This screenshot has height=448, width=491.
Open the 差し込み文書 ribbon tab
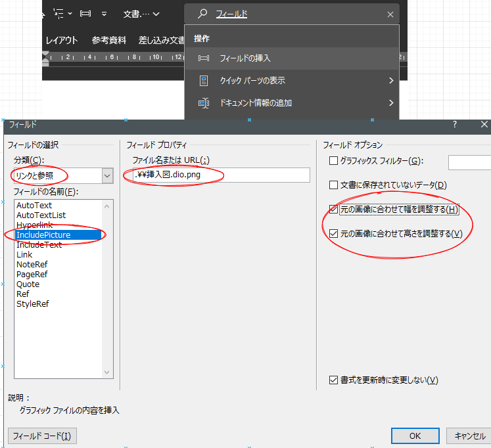[162, 40]
